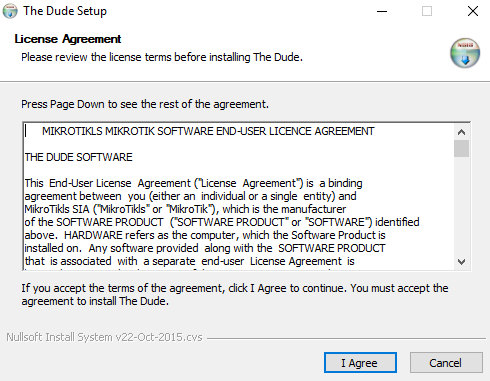Click the license scrollbar up arrow
This screenshot has height=381, width=490.
click(x=461, y=132)
